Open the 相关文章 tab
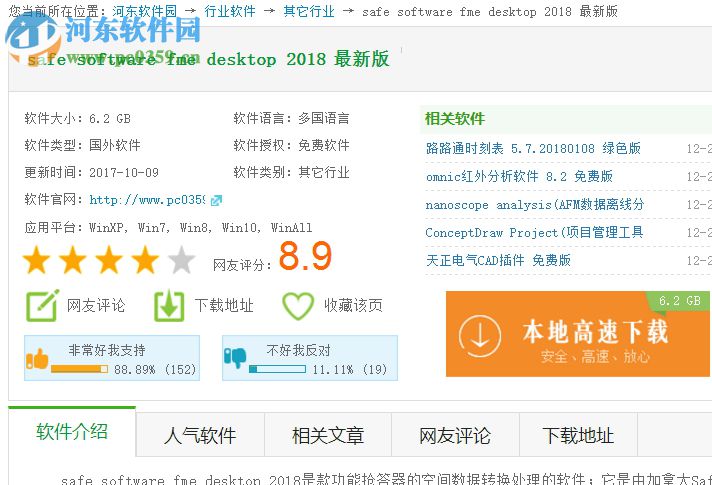Viewport: 712px width, 485px height. 328,435
